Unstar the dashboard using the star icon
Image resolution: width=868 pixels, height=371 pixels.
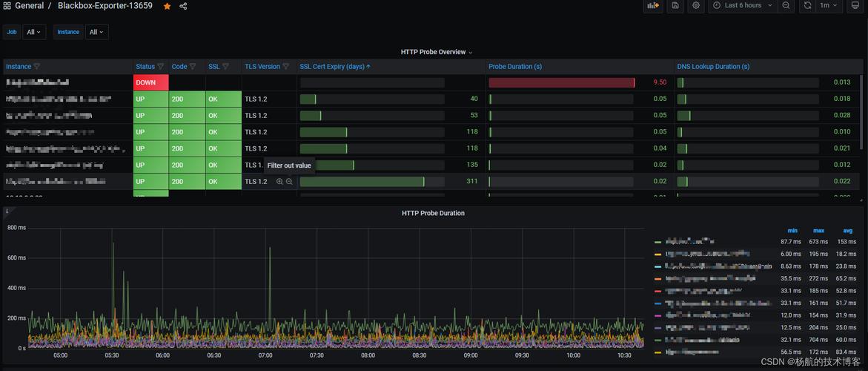click(167, 6)
